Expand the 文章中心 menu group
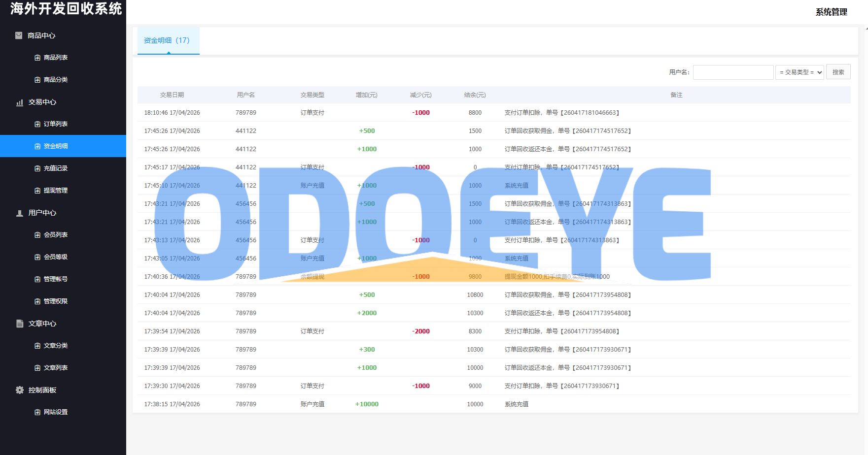This screenshot has height=455, width=868. 42,324
